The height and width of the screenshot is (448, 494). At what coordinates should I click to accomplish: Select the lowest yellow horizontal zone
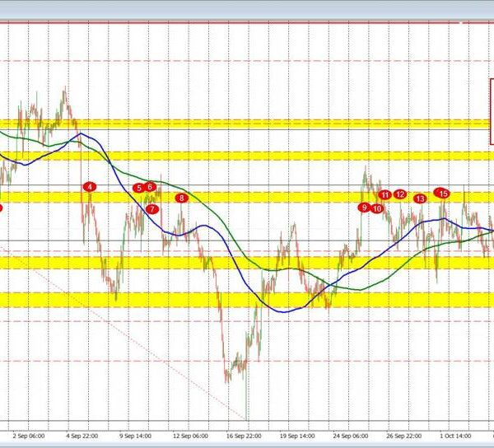pyautogui.click(x=247, y=299)
